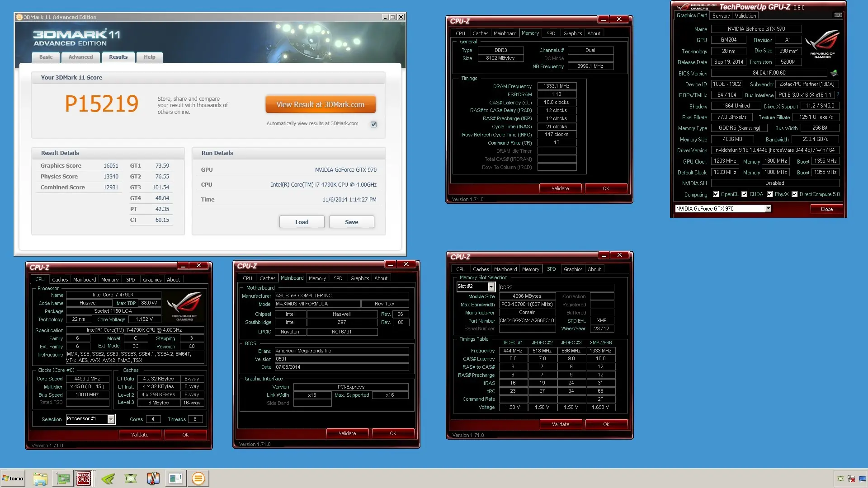
Task: Click the BIOS Date value 07/08/2014
Action: (x=342, y=367)
